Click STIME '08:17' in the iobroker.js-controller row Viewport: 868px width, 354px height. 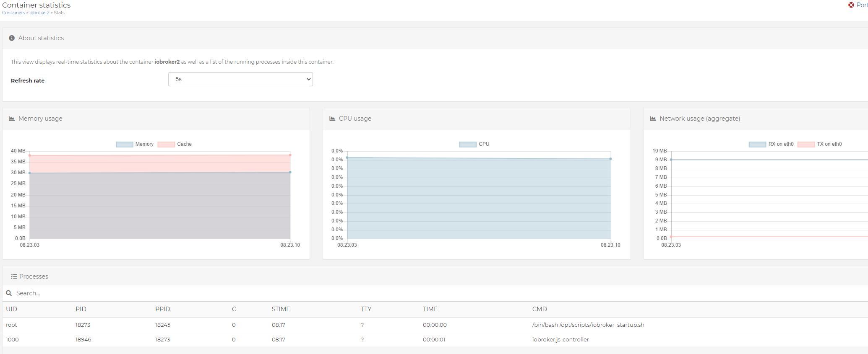[279, 339]
